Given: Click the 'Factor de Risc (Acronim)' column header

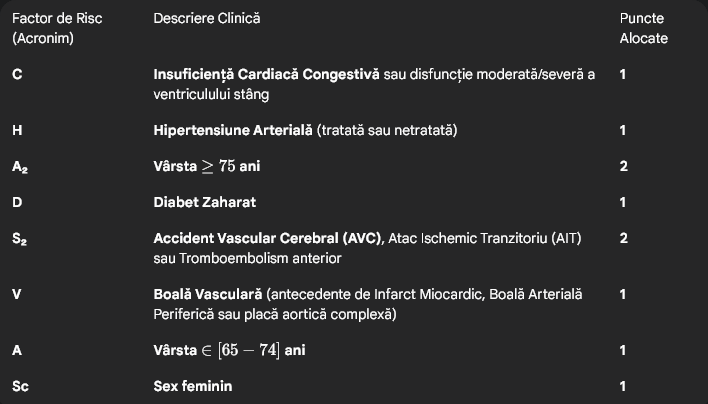Looking at the screenshot, I should click(57, 28).
